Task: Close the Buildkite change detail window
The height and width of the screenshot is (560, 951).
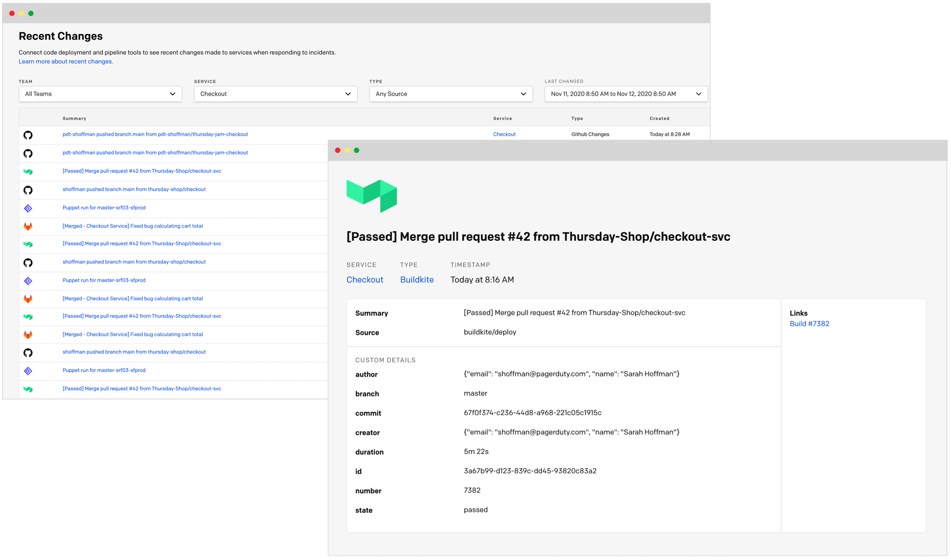Action: click(x=338, y=151)
